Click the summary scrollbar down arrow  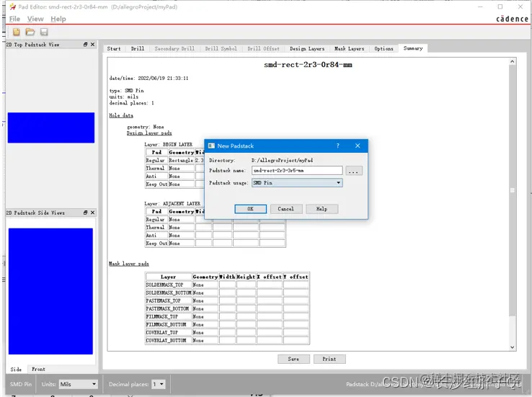pyautogui.click(x=513, y=347)
